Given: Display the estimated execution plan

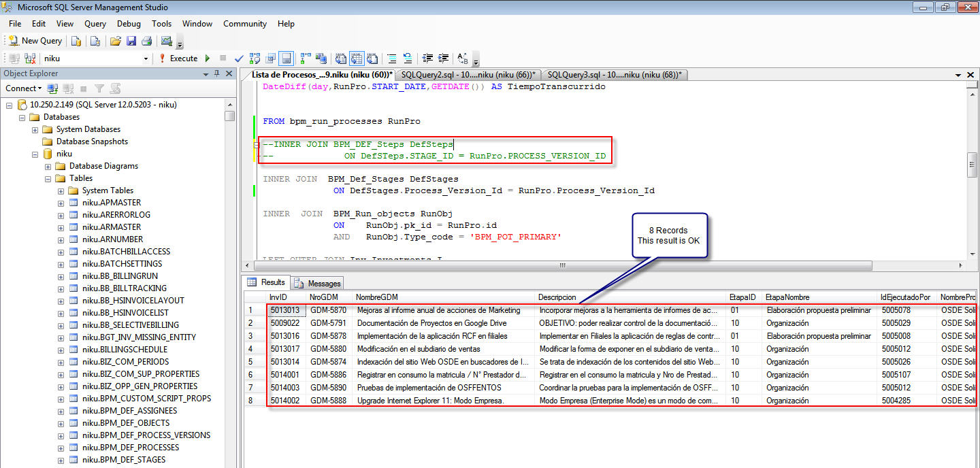Looking at the screenshot, I should (255, 58).
